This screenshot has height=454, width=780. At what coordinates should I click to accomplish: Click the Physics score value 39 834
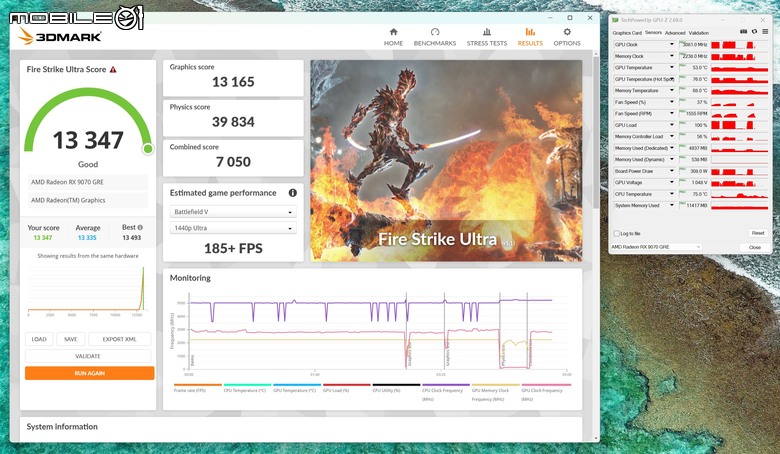tap(233, 122)
